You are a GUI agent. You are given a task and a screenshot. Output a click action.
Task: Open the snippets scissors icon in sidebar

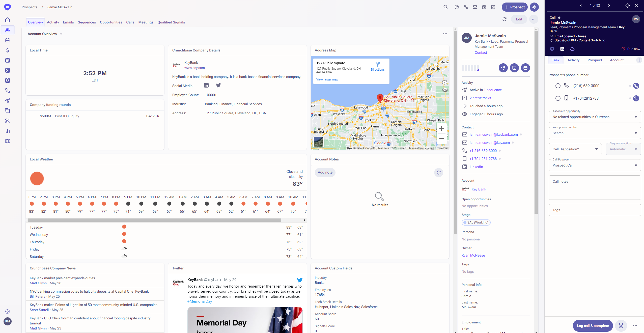tap(8, 121)
